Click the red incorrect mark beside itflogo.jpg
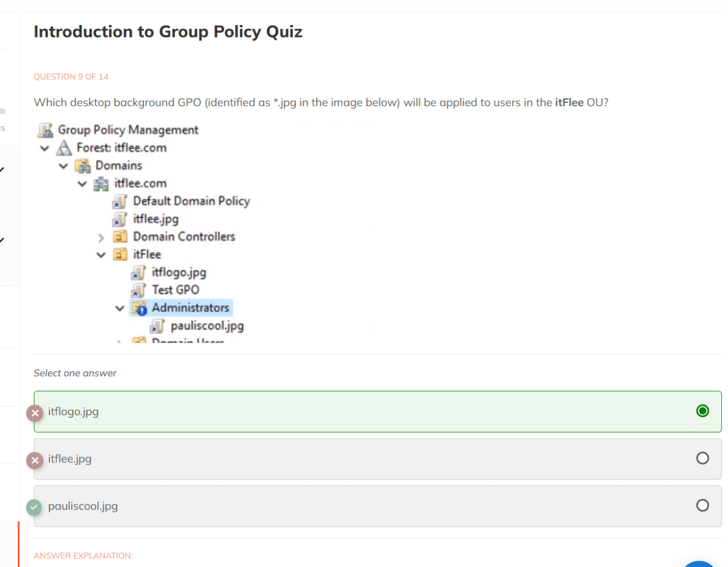 tap(35, 413)
